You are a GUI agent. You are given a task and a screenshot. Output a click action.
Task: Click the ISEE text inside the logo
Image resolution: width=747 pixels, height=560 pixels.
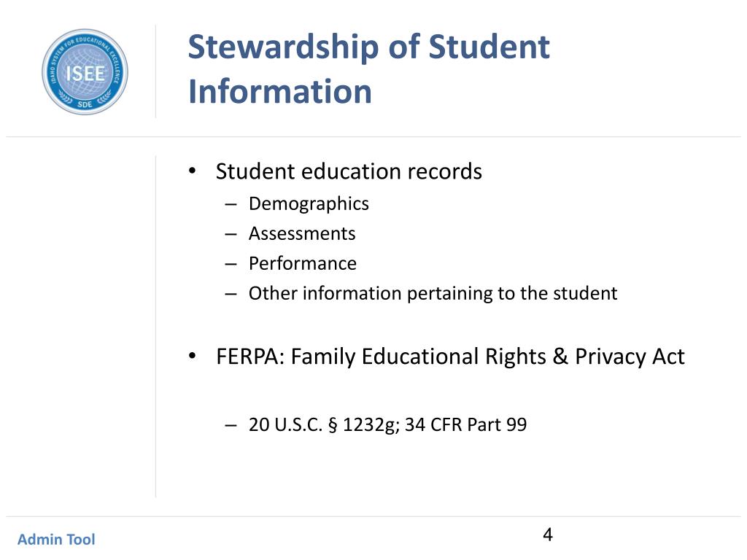85,74
